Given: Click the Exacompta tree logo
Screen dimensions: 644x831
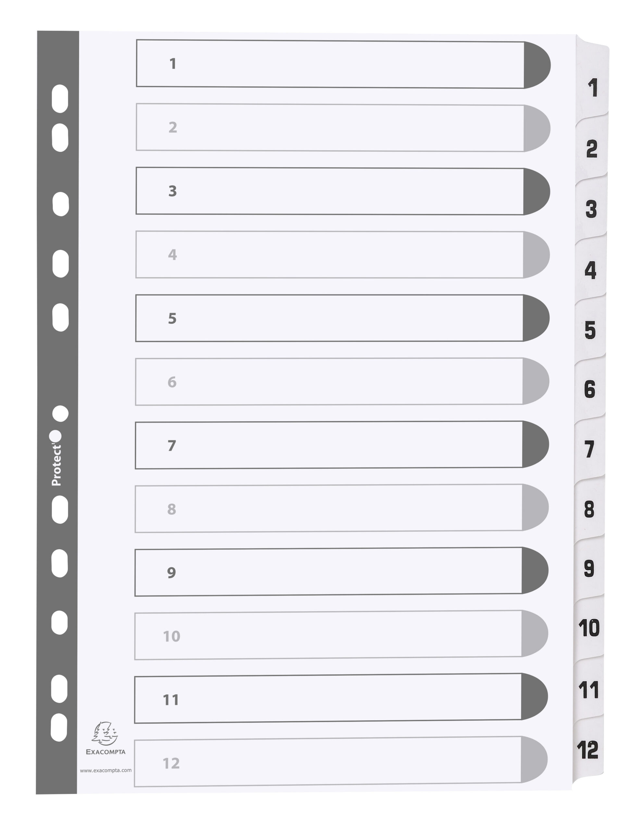Looking at the screenshot, I should [105, 733].
